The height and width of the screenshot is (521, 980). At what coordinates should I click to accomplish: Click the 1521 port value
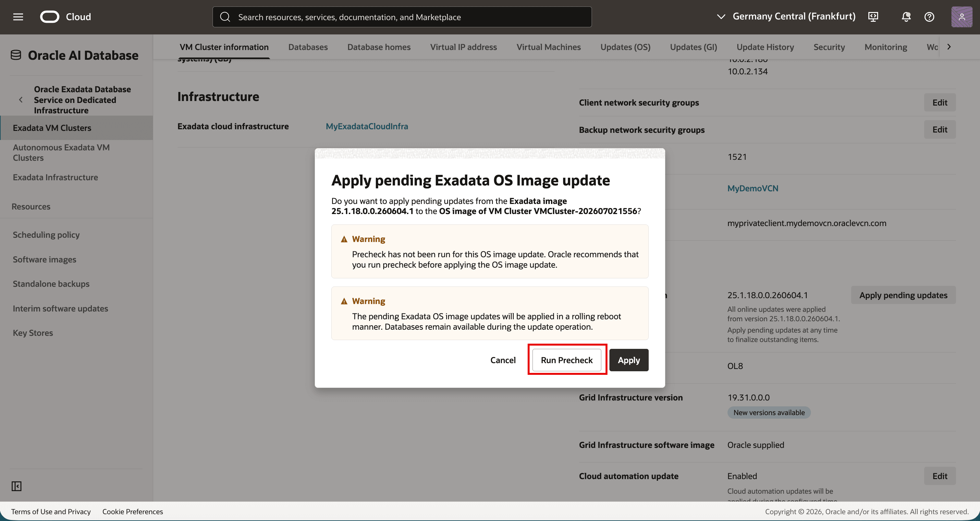[x=737, y=157]
